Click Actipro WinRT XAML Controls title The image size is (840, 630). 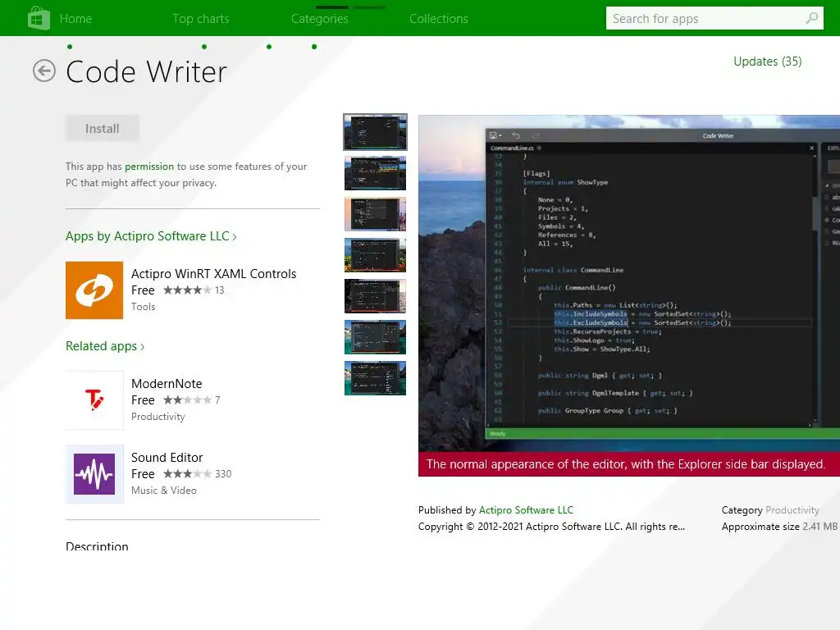point(214,274)
